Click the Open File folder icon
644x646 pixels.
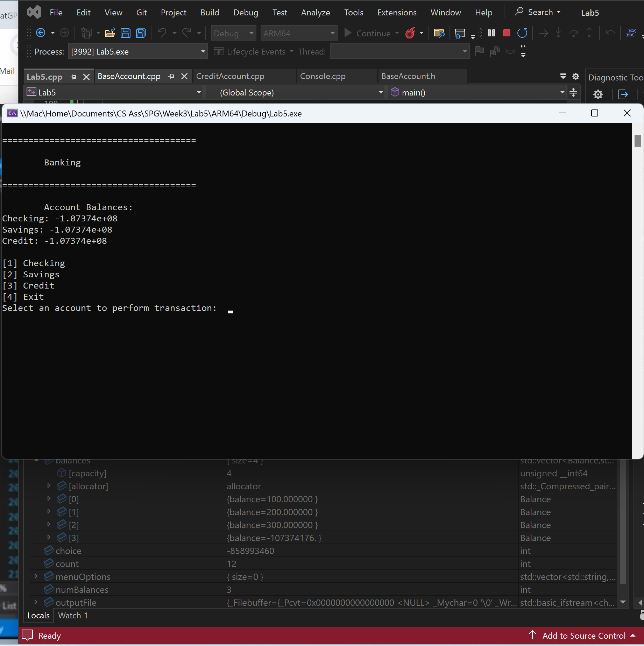pyautogui.click(x=110, y=33)
